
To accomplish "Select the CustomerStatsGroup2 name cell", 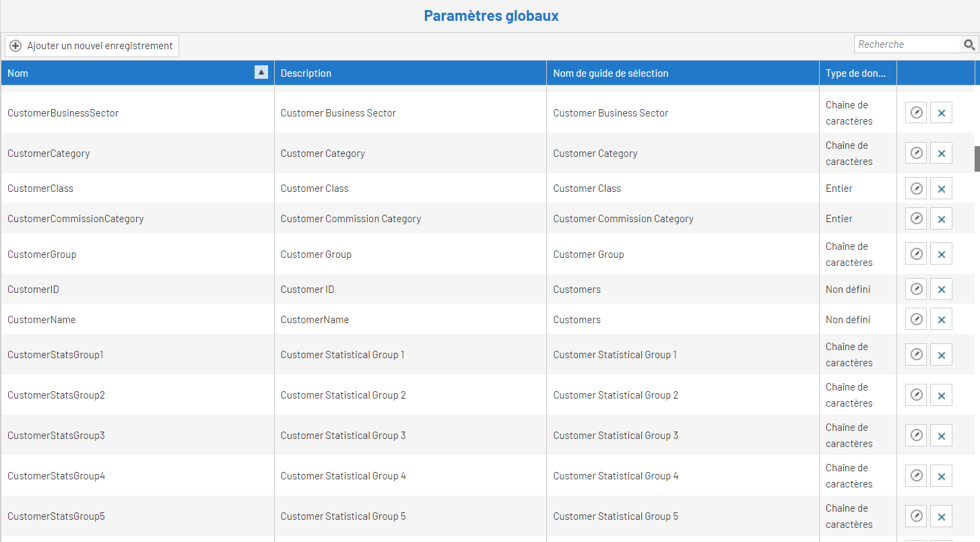I will click(57, 395).
